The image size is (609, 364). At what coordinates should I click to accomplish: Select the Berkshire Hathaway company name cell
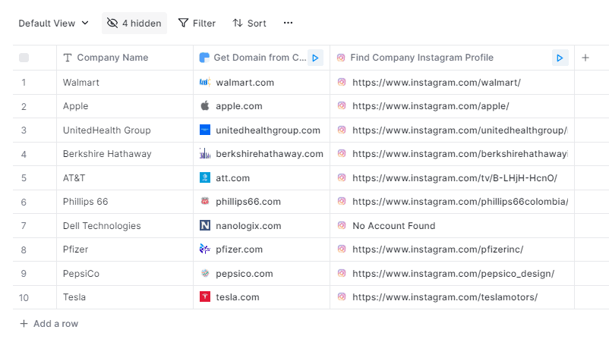(x=107, y=154)
